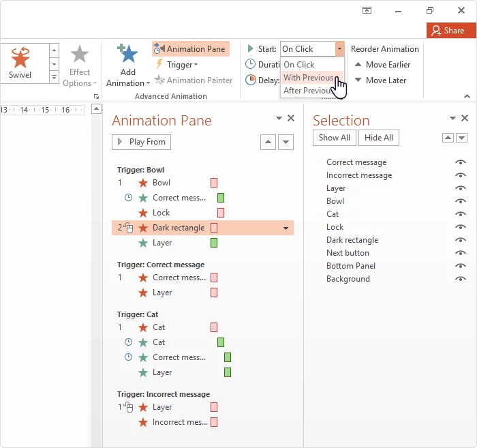Close the Selection pane
This screenshot has height=448, width=477.
tap(465, 118)
